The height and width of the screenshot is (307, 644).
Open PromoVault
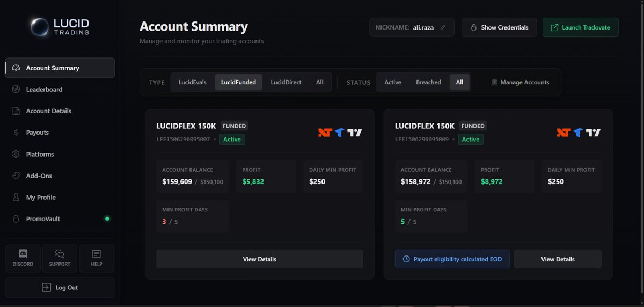click(x=60, y=218)
